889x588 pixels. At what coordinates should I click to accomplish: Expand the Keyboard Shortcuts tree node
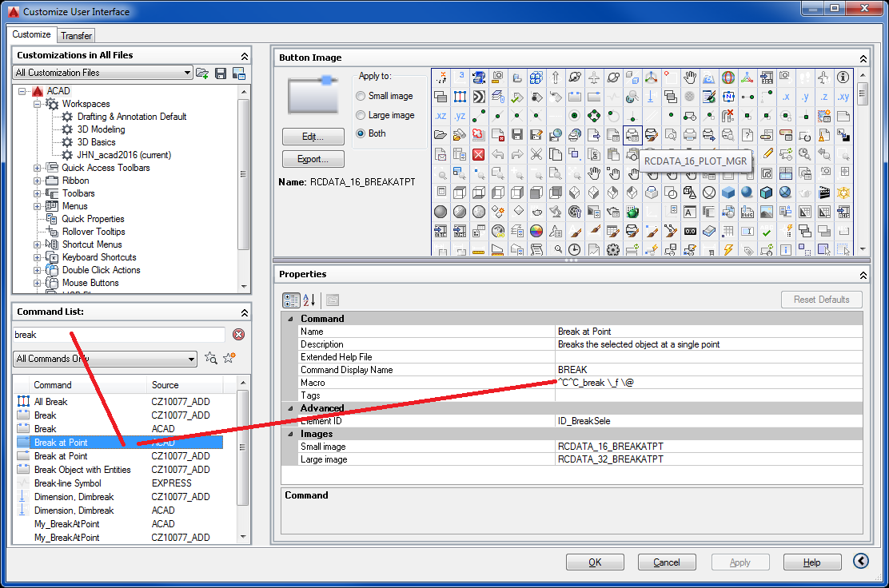pyautogui.click(x=38, y=258)
